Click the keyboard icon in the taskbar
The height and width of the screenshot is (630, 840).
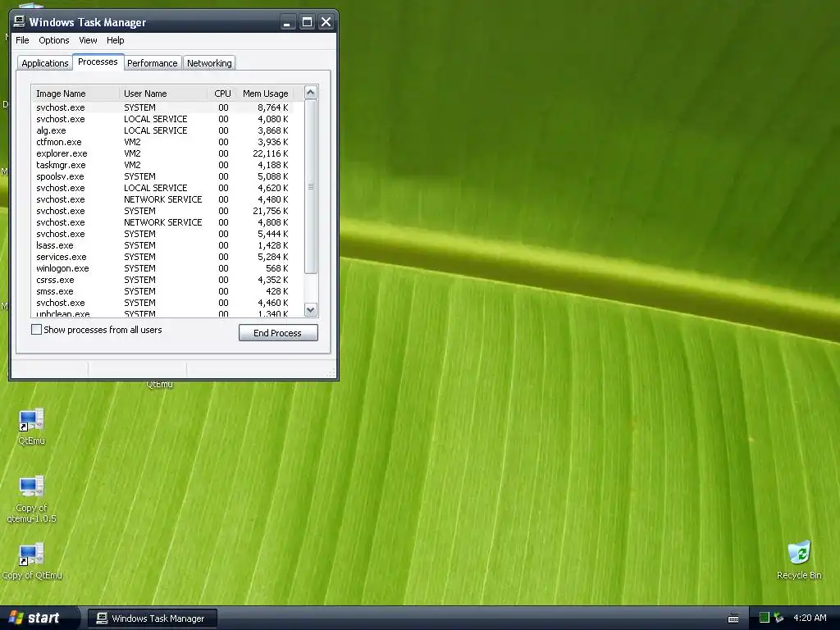point(733,619)
